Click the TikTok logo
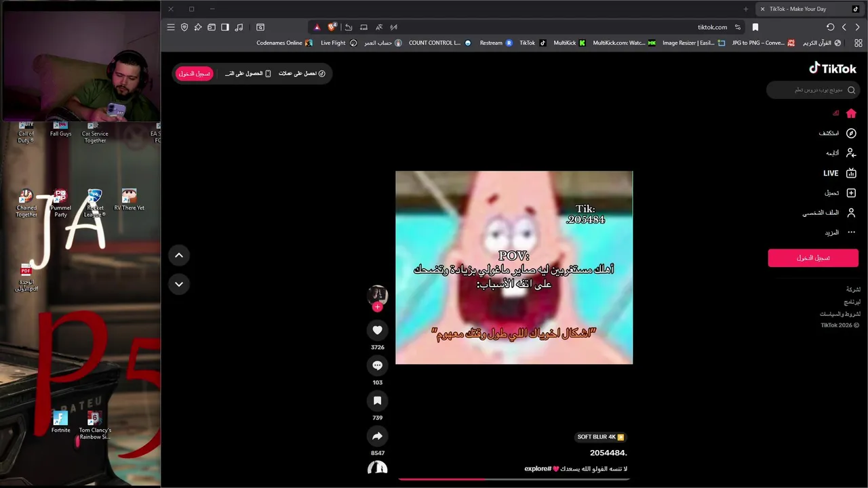 [x=833, y=68]
